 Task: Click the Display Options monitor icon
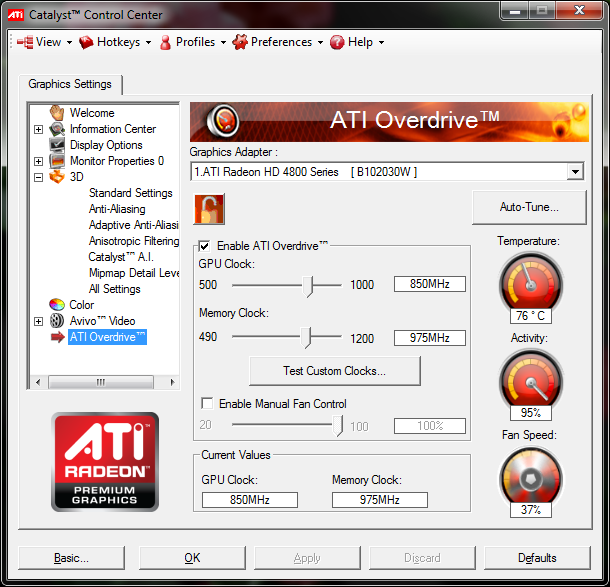tap(57, 145)
